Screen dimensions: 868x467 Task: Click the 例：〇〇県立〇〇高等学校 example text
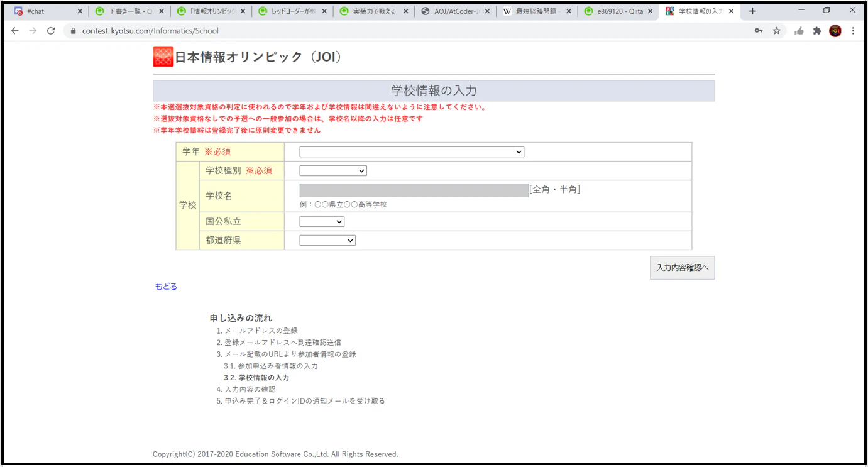[344, 205]
